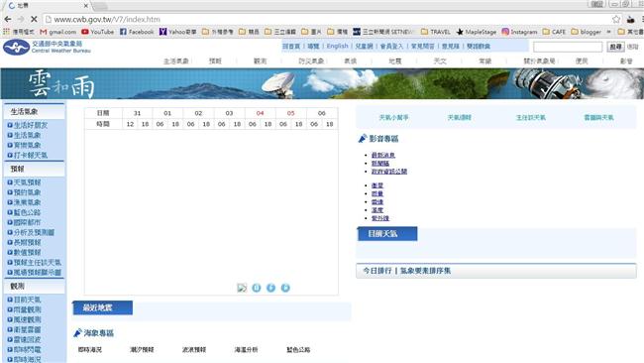Screen dimensions: 644x363
Task: Open a new tab next to current tab
Action: 99,6
